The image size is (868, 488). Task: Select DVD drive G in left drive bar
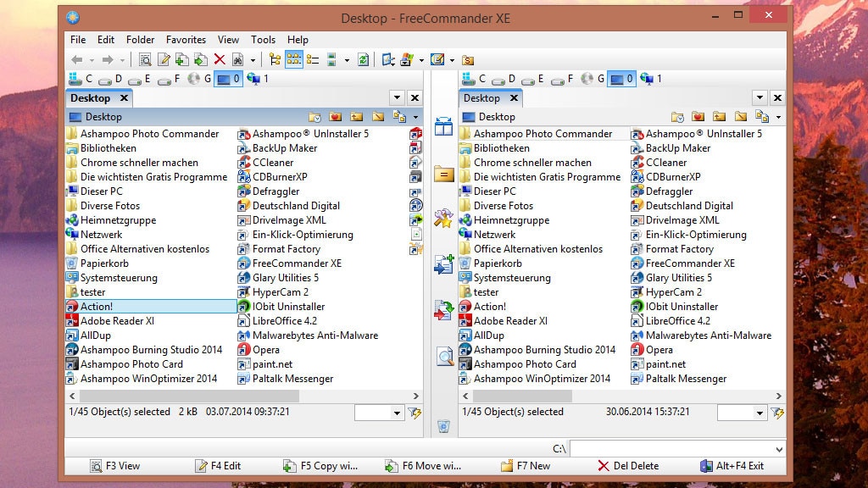click(x=199, y=79)
